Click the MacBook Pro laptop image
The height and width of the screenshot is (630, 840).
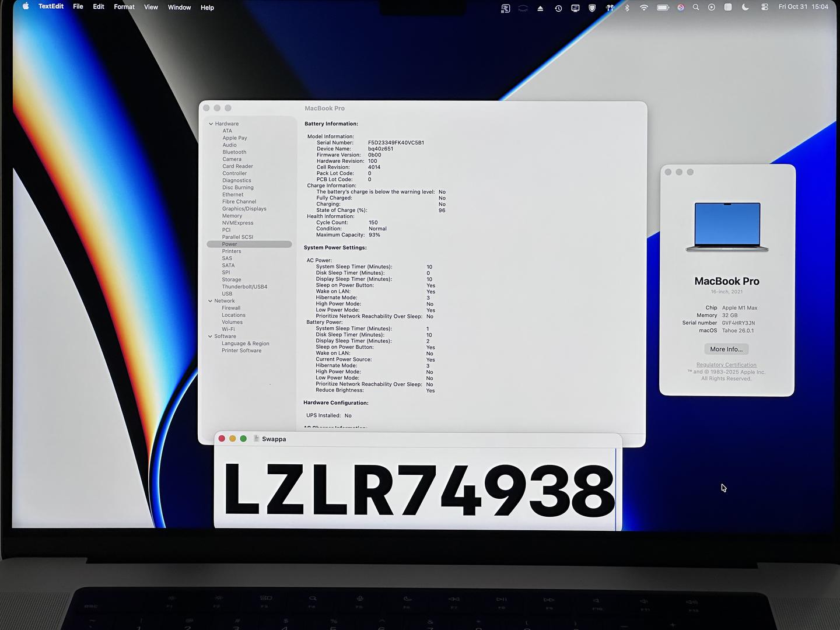(727, 227)
